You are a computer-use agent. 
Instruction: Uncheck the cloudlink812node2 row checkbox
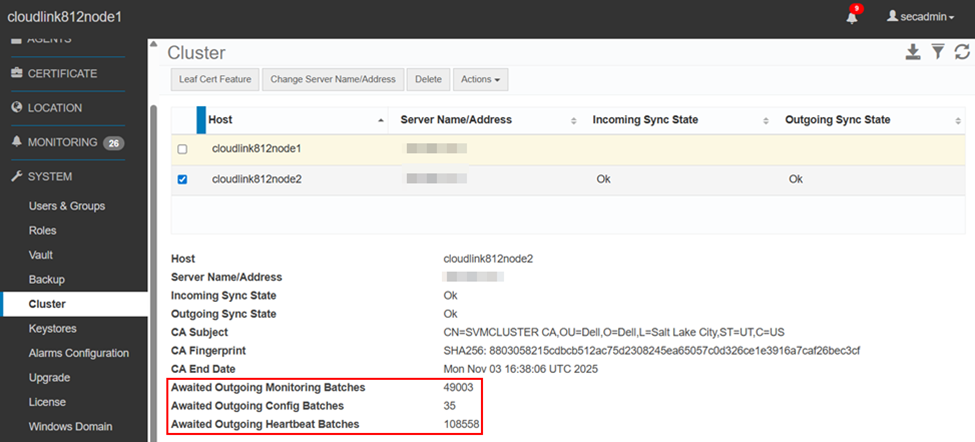coord(182,180)
